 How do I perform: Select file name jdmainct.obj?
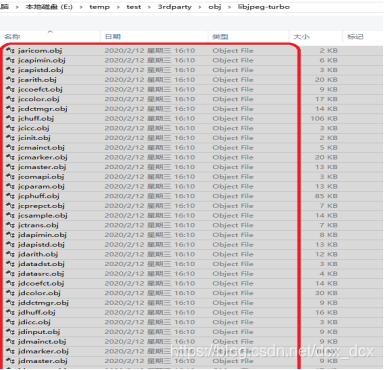pyautogui.click(x=42, y=341)
